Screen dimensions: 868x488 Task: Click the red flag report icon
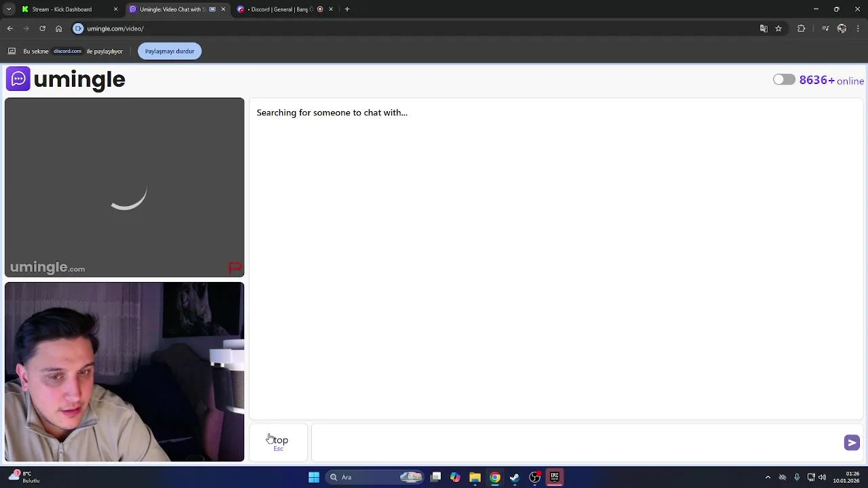tap(235, 268)
